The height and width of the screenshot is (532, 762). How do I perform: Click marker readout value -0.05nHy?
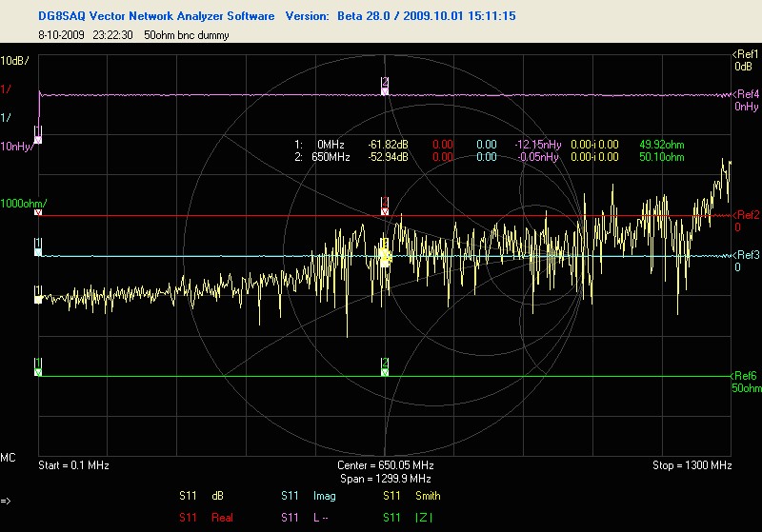[538, 157]
